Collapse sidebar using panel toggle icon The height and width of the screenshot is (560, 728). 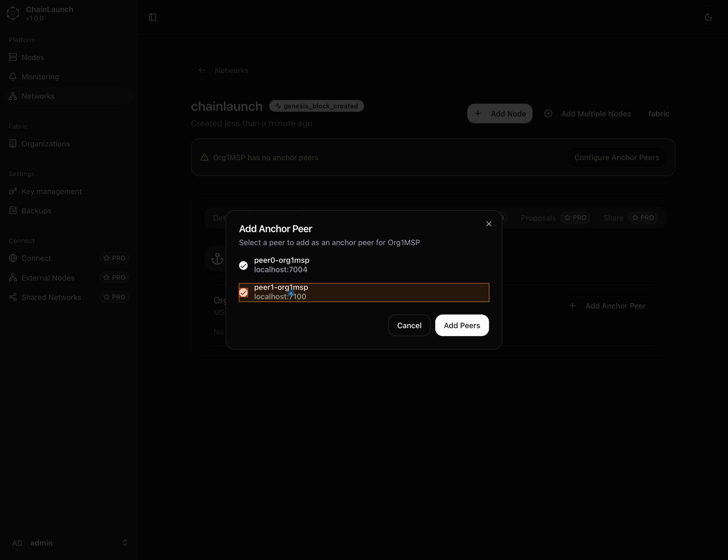[152, 17]
